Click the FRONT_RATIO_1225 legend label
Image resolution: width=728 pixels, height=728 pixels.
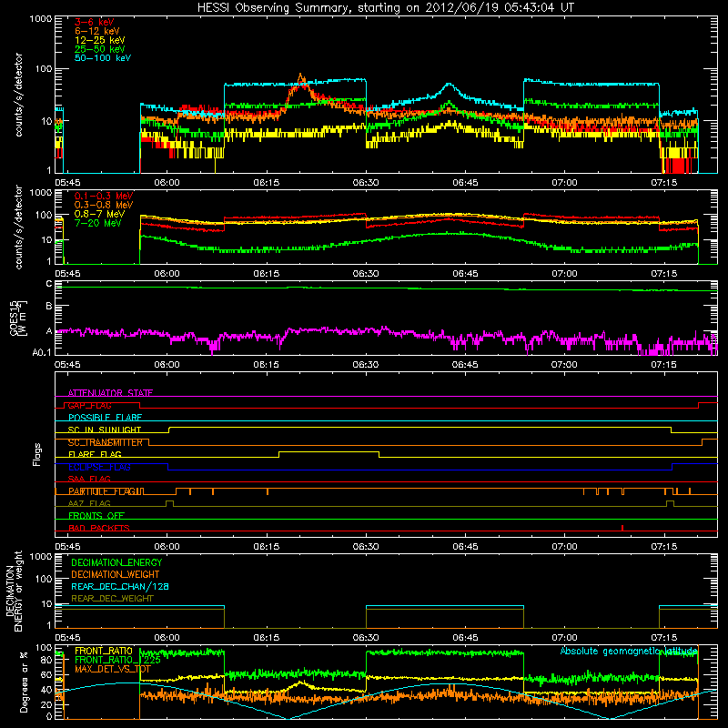click(x=117, y=660)
